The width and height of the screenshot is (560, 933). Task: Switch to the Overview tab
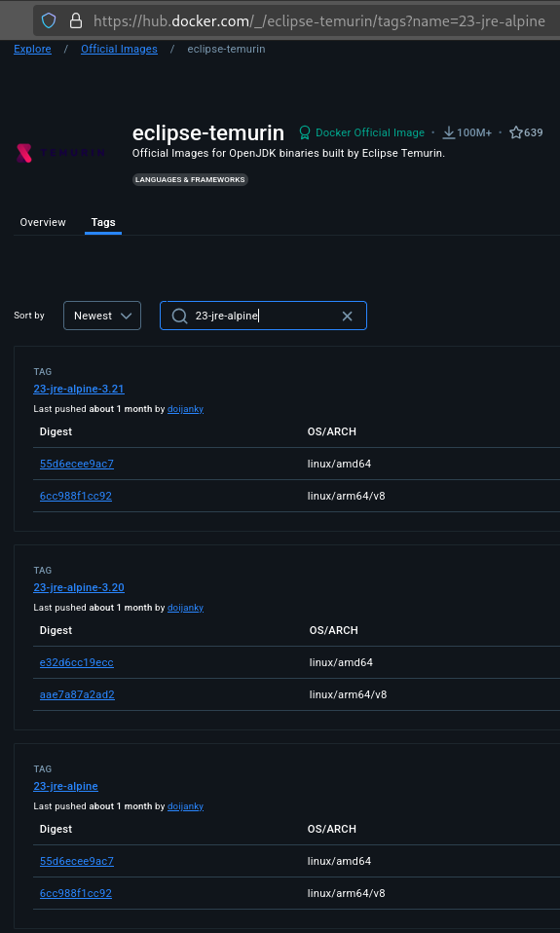[43, 222]
